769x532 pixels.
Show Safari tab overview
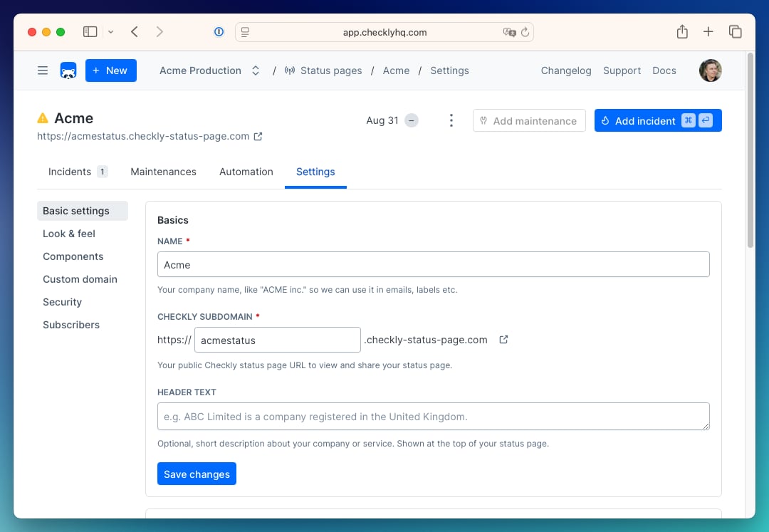(735, 32)
